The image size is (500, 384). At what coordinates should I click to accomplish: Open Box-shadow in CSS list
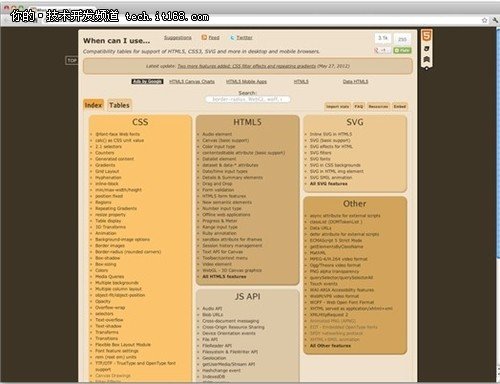pyautogui.click(x=107, y=258)
